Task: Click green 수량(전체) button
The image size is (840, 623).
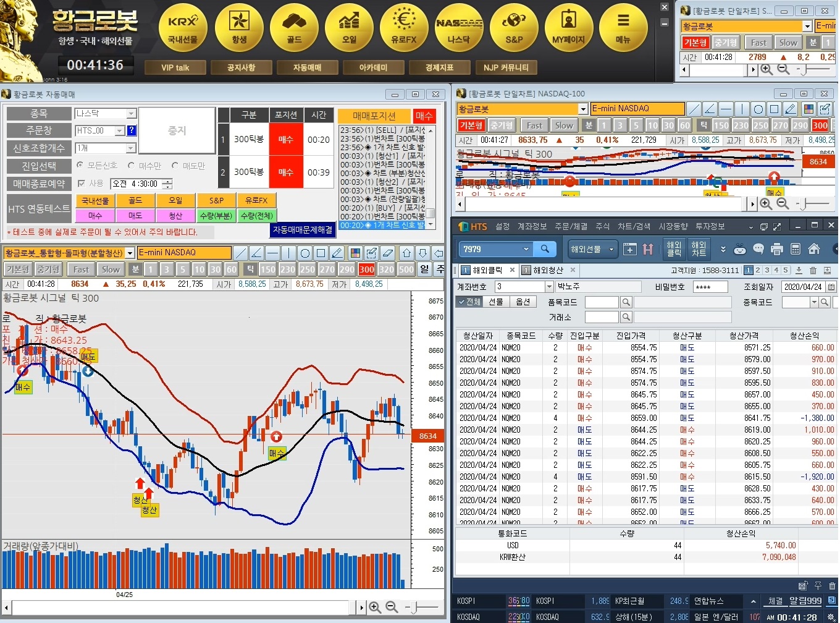Action: [257, 216]
